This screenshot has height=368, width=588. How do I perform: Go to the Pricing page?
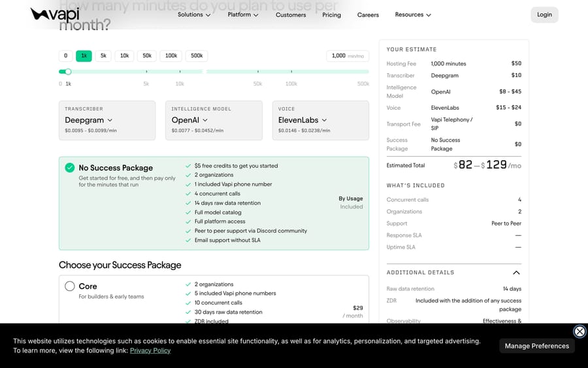331,15
